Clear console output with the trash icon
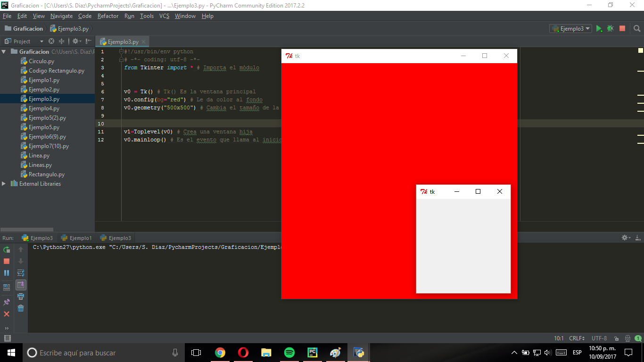The width and height of the screenshot is (644, 362). tap(20, 308)
